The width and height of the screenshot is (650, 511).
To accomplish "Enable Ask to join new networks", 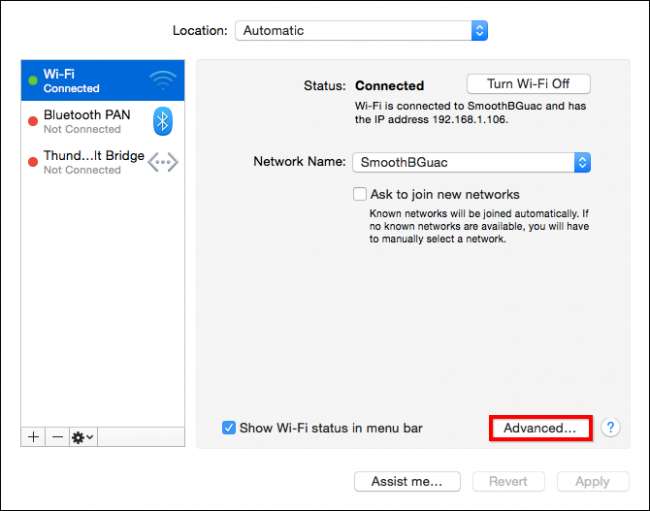I will (359, 194).
